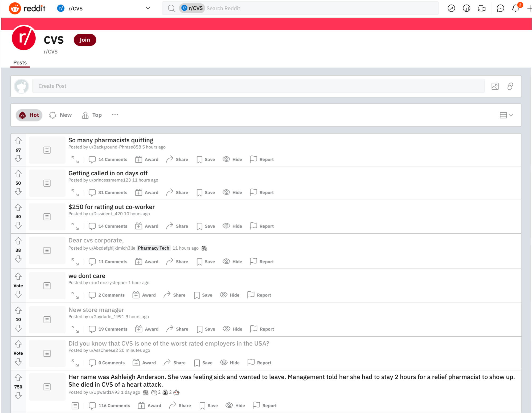Open 116 Comments on Ashleigh Anderson post

pyautogui.click(x=109, y=406)
